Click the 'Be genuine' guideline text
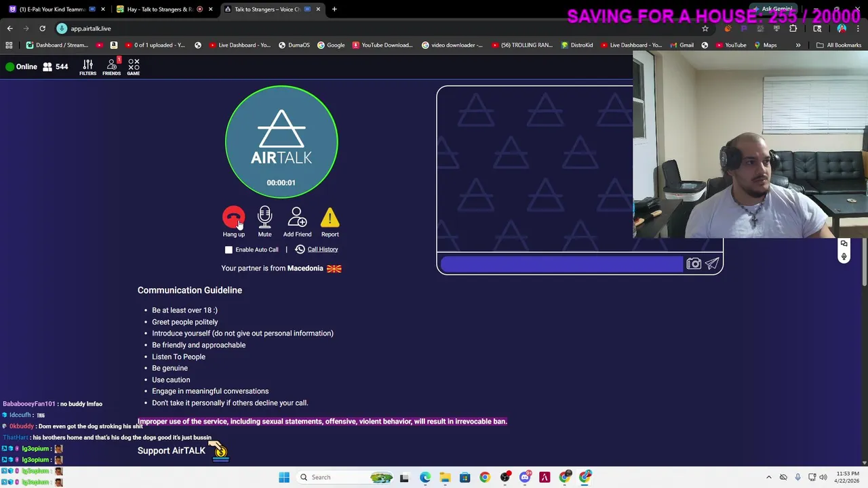This screenshot has height=488, width=868. pos(170,368)
